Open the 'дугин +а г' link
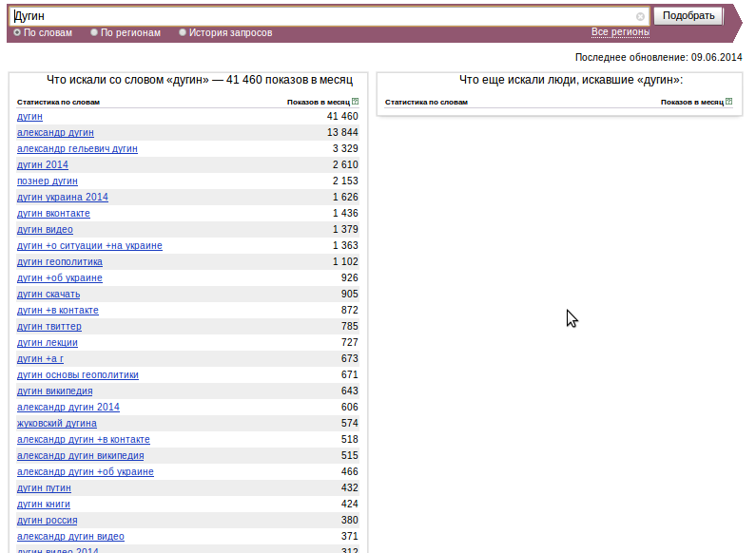The width and height of the screenshot is (756, 553). [40, 359]
